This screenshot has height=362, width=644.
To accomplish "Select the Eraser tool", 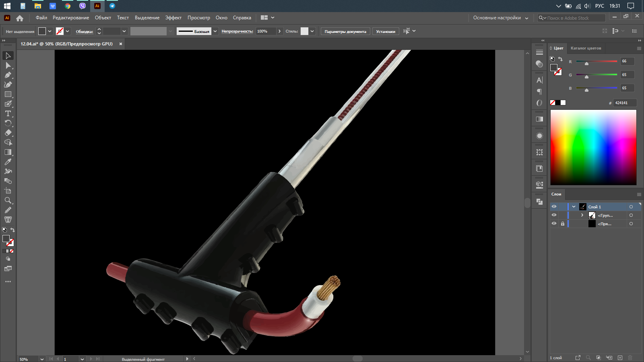I will click(8, 133).
